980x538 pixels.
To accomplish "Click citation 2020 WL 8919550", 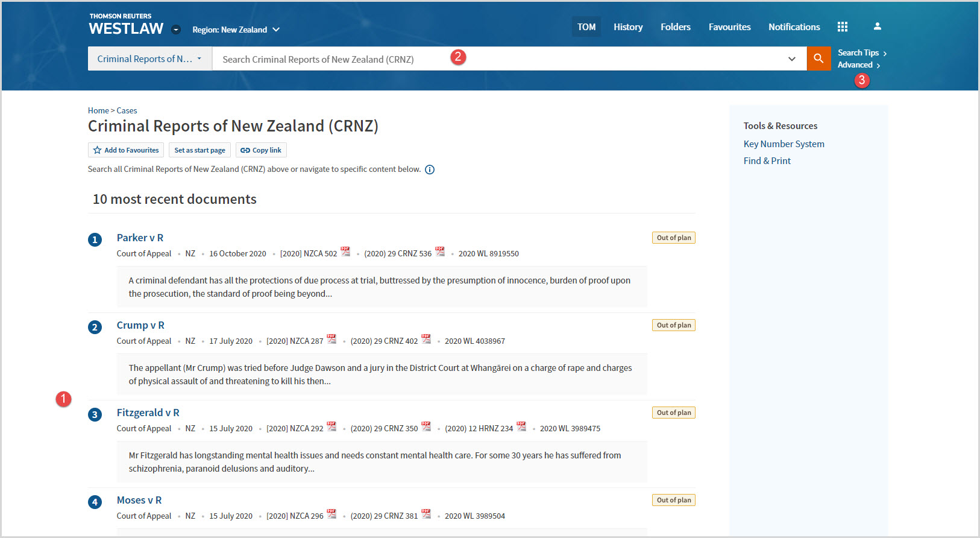I will click(489, 254).
